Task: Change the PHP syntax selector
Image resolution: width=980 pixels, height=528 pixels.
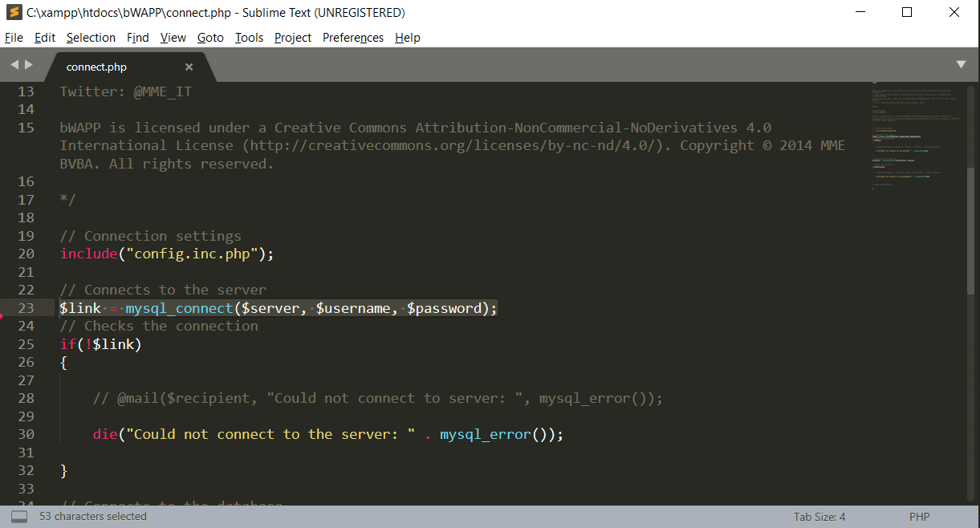Action: point(919,517)
